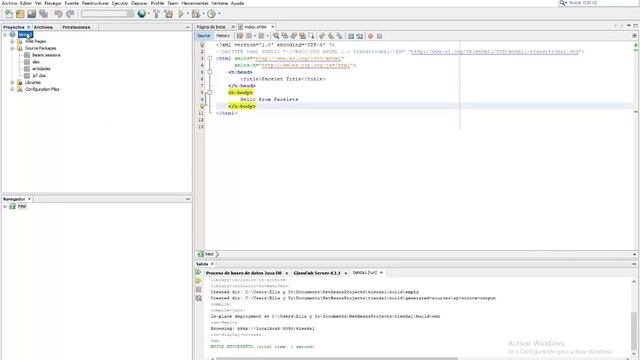Click the light bulb hint on line 1
The width and height of the screenshot is (640, 360).
pos(202,45)
